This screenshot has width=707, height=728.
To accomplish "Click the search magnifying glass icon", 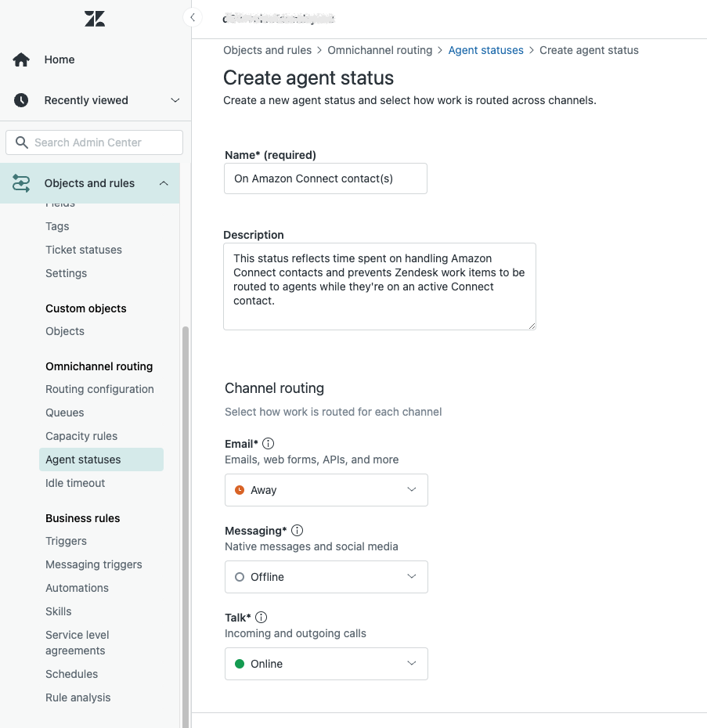I will click(21, 142).
